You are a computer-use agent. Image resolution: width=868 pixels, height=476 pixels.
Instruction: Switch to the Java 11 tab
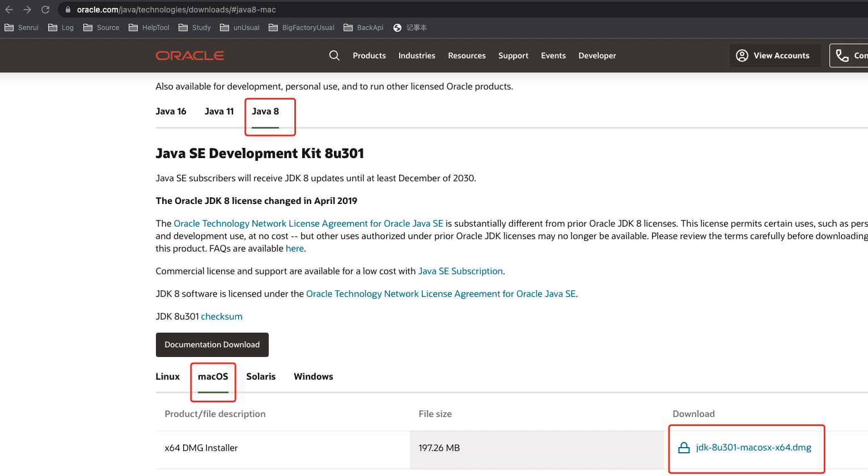point(219,111)
